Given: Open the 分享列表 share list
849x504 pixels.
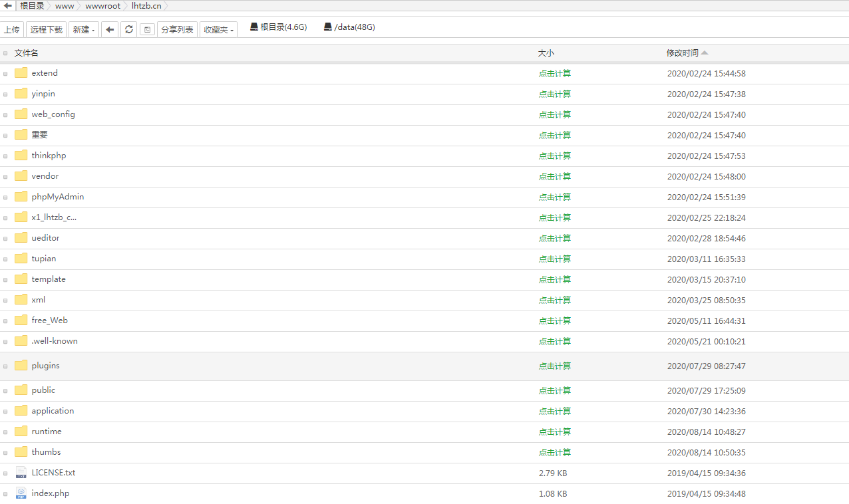Looking at the screenshot, I should pyautogui.click(x=177, y=29).
